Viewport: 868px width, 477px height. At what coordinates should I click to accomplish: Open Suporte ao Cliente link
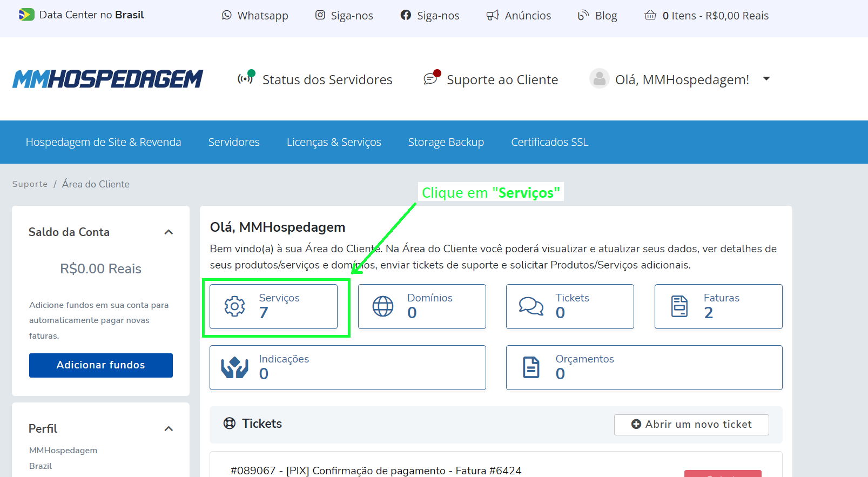point(502,79)
